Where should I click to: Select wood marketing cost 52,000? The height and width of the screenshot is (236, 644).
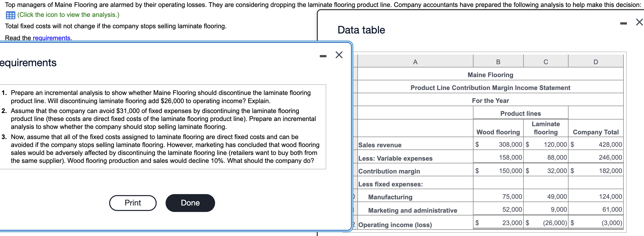point(512,209)
